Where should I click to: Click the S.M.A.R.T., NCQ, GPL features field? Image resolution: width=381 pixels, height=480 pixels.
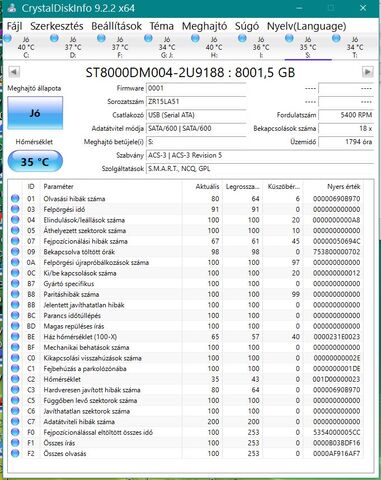pyautogui.click(x=260, y=169)
